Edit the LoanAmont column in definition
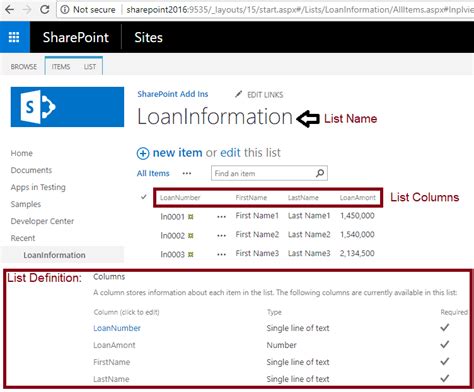Image resolution: width=474 pixels, height=392 pixels. (114, 345)
